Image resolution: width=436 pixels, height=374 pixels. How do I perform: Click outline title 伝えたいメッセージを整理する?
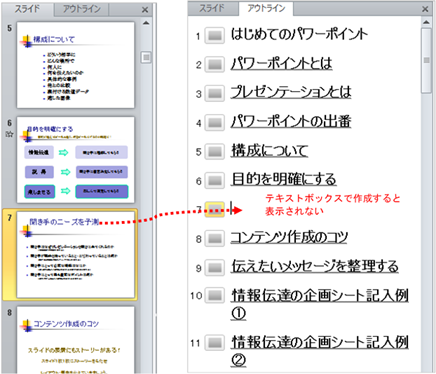[x=315, y=266]
